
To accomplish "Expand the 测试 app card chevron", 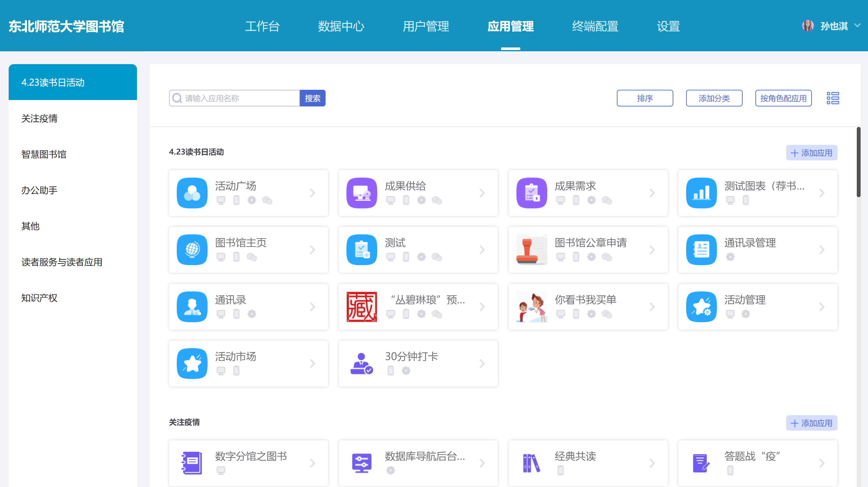I will pos(482,249).
